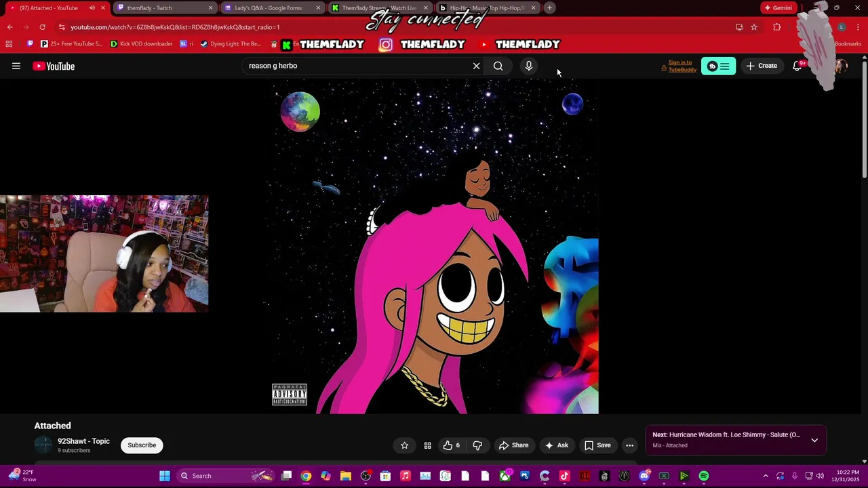Like the Attached video
Screen dimensions: 868x488
pos(452,445)
